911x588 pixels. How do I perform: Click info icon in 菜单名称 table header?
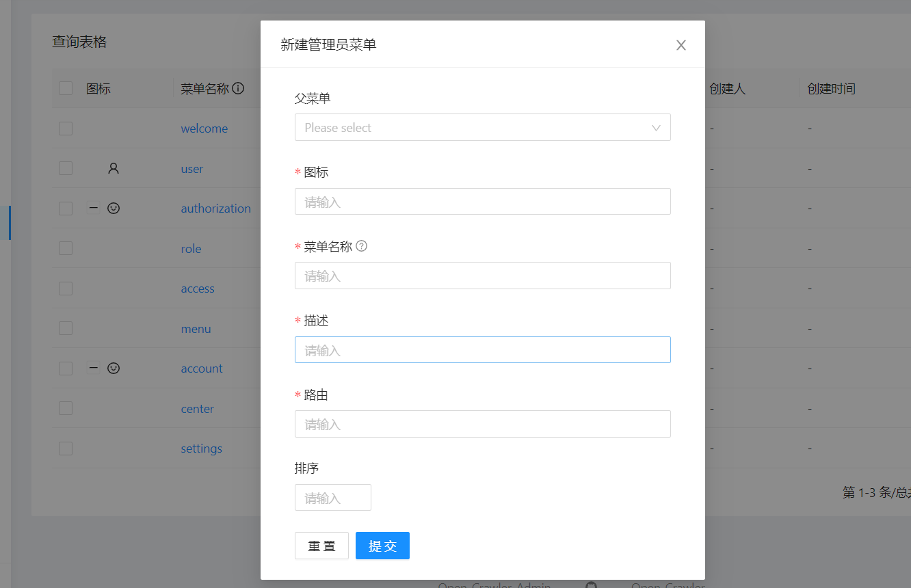tap(238, 88)
